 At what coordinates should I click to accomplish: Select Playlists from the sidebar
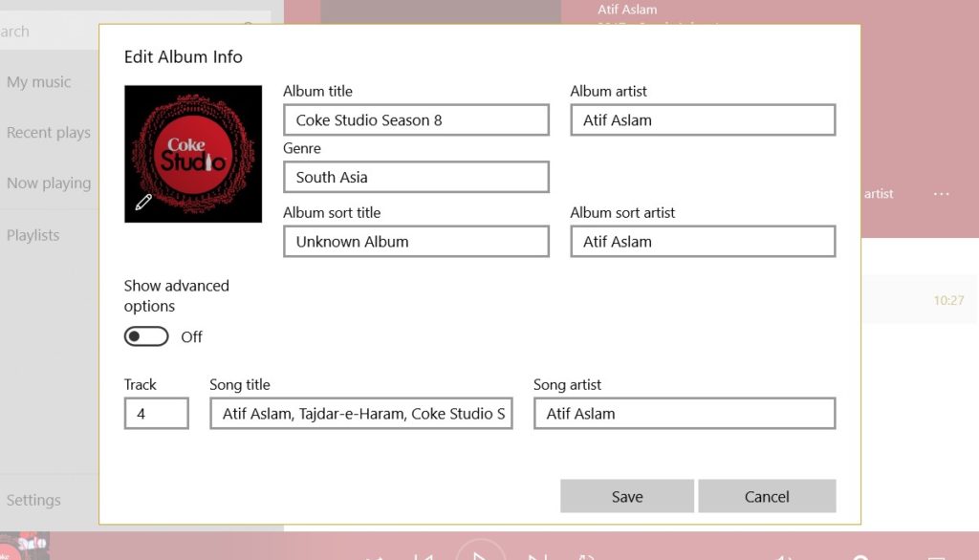pyautogui.click(x=35, y=235)
